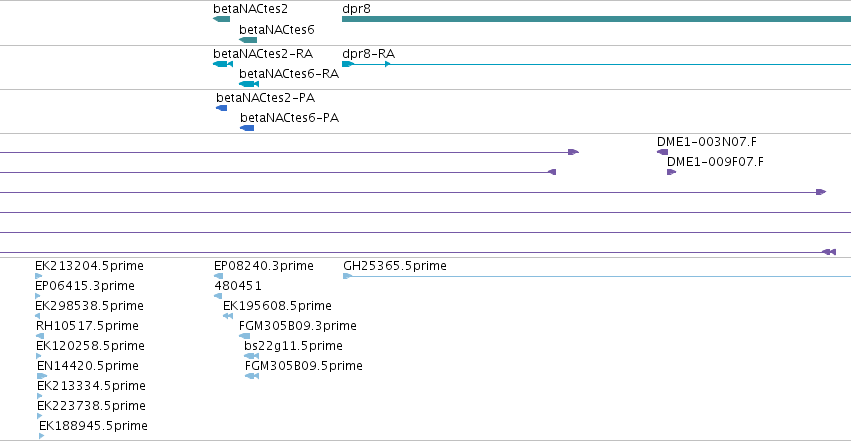The height and width of the screenshot is (441, 851).
Task: Click the RH10517.5prime EST arrow
Action: [40, 336]
